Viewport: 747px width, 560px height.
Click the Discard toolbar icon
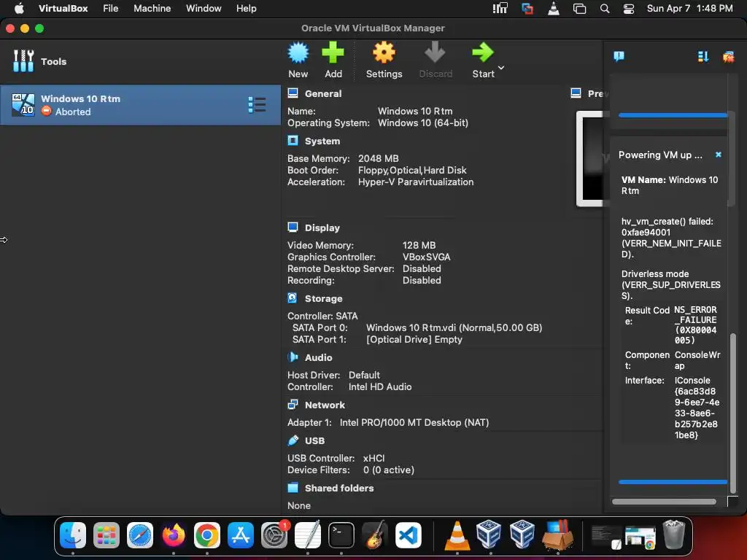point(435,52)
